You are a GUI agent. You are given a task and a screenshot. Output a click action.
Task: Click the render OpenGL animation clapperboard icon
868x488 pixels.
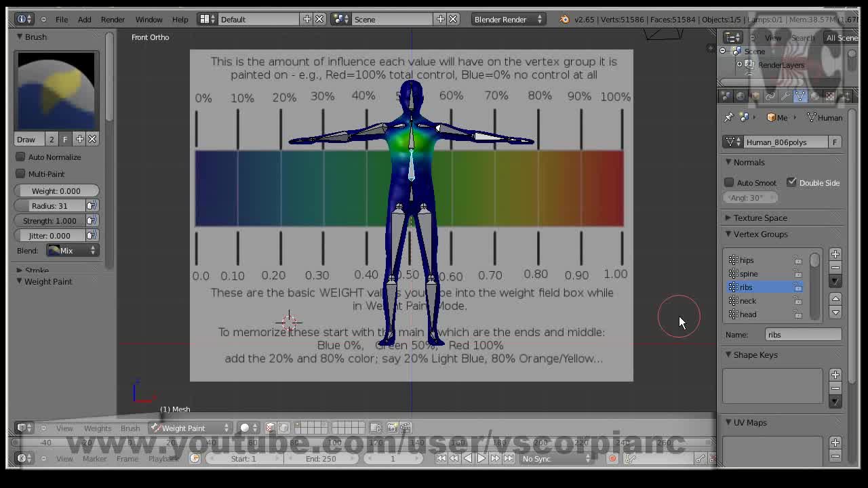click(x=406, y=428)
